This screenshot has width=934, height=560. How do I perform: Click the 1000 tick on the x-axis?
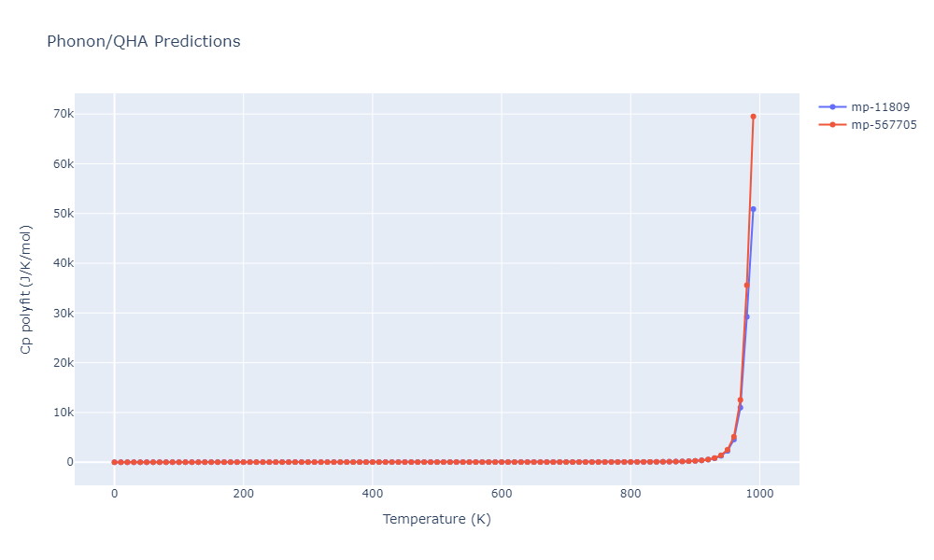[760, 494]
